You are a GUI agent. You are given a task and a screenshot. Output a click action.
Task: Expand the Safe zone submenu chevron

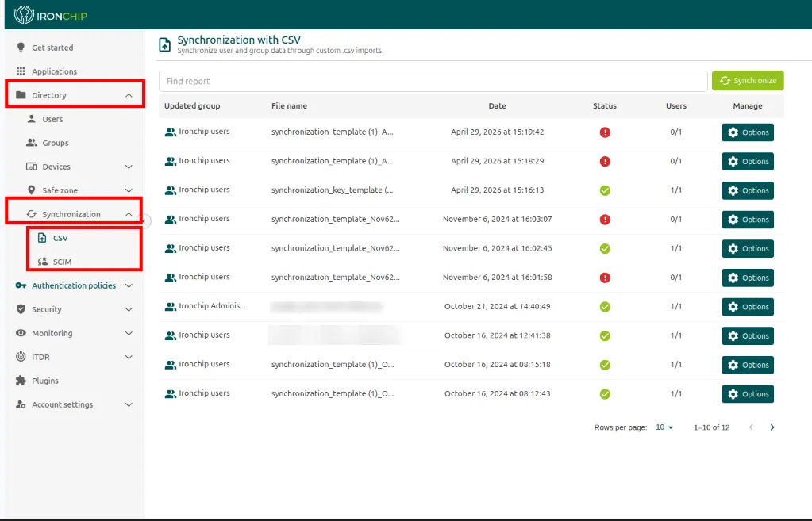[129, 190]
